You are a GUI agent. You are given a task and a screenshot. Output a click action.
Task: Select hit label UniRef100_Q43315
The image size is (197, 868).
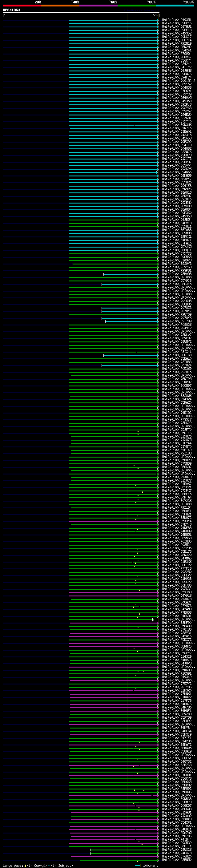pos(176,135)
